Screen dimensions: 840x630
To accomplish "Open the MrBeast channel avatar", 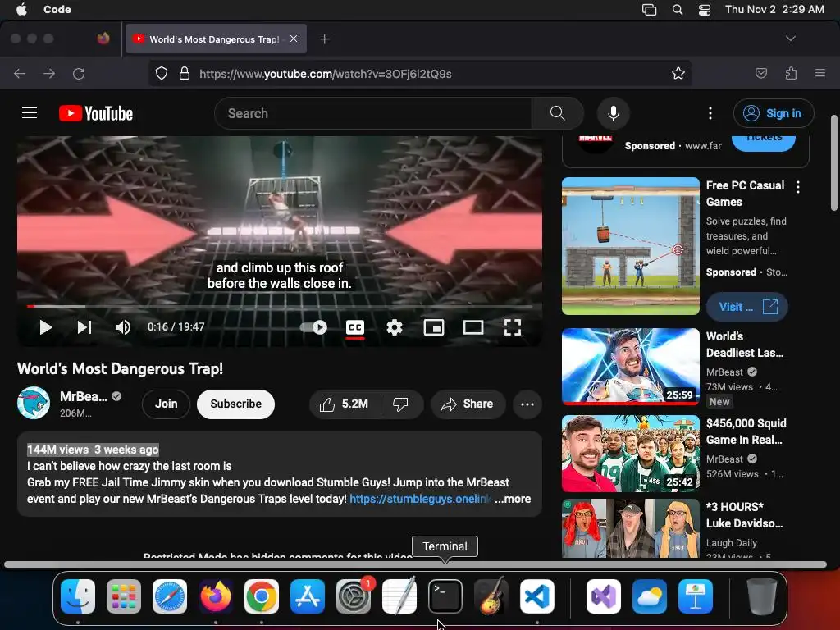I will coord(34,403).
